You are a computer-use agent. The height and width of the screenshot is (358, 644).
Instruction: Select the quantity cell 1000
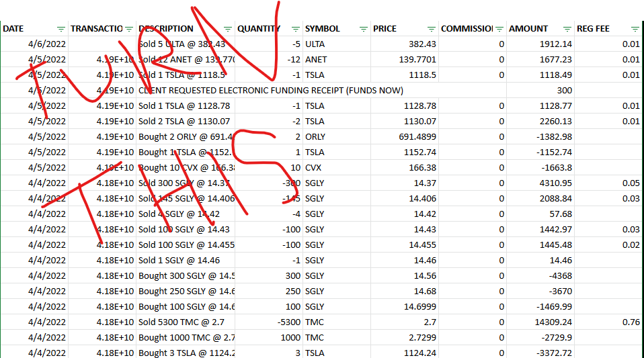(x=269, y=337)
